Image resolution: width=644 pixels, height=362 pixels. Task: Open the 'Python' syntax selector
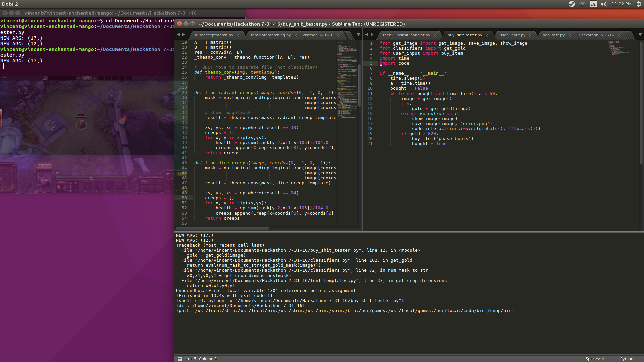(x=627, y=359)
